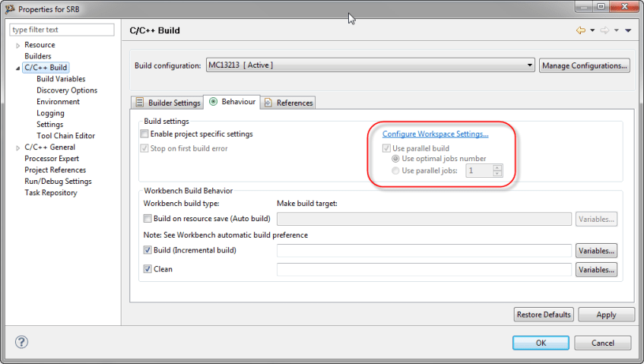Select Task Repository tree item
The width and height of the screenshot is (644, 364).
[50, 193]
